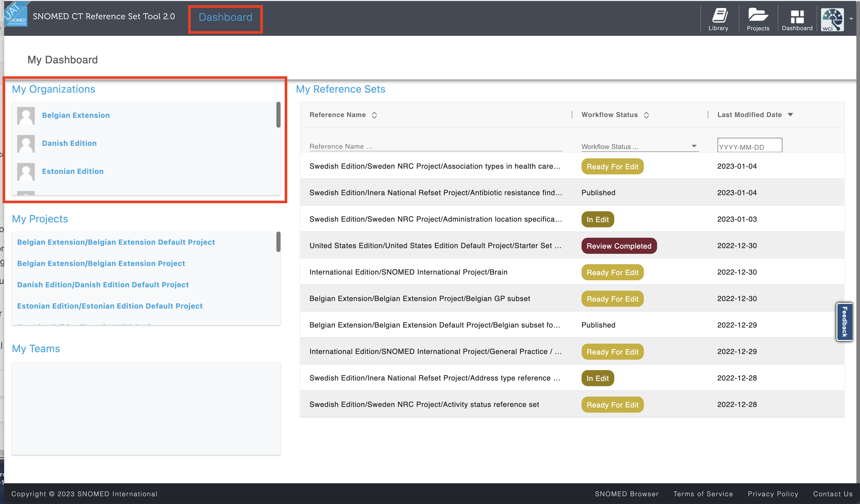Open Association types in health care refset
The height and width of the screenshot is (504, 860).
tap(435, 166)
